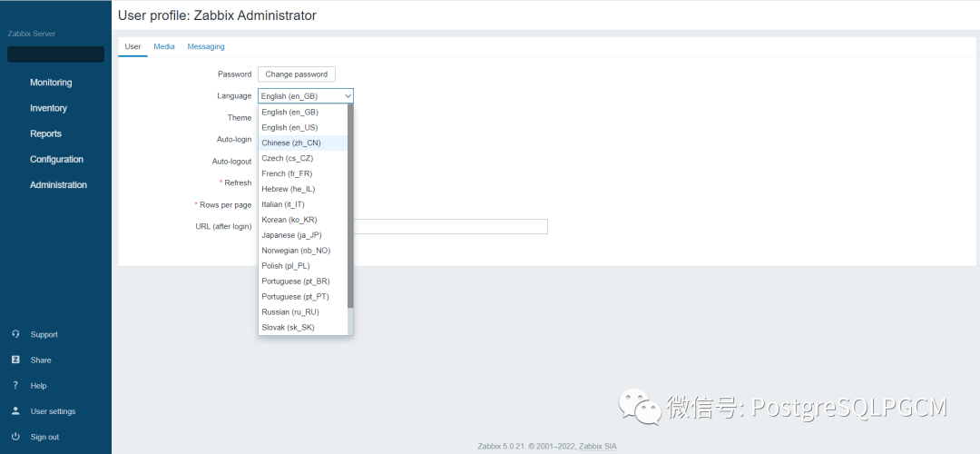Viewport: 980px width, 454px height.
Task: Choose Korean (ko_KR) language option
Action: [x=303, y=220]
